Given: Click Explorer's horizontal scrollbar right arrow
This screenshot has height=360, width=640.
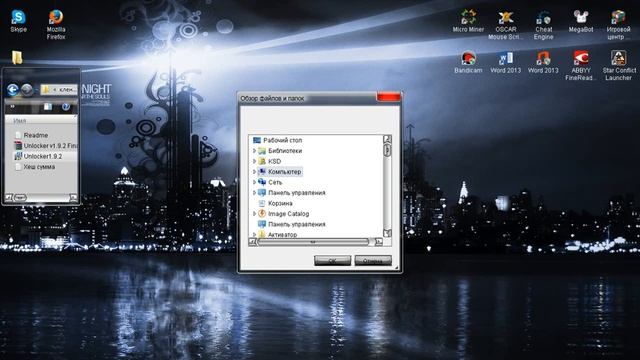Looking at the screenshot, I should click(x=73, y=198).
